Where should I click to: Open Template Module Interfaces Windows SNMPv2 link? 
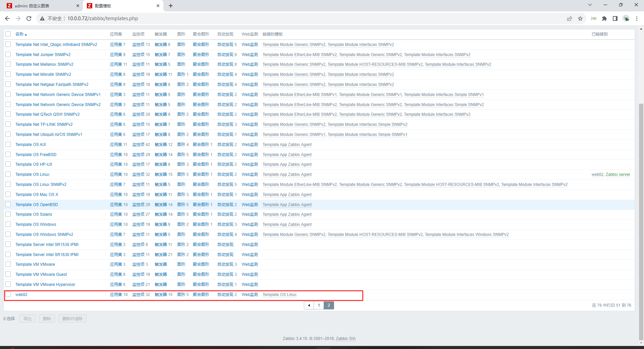point(467,235)
